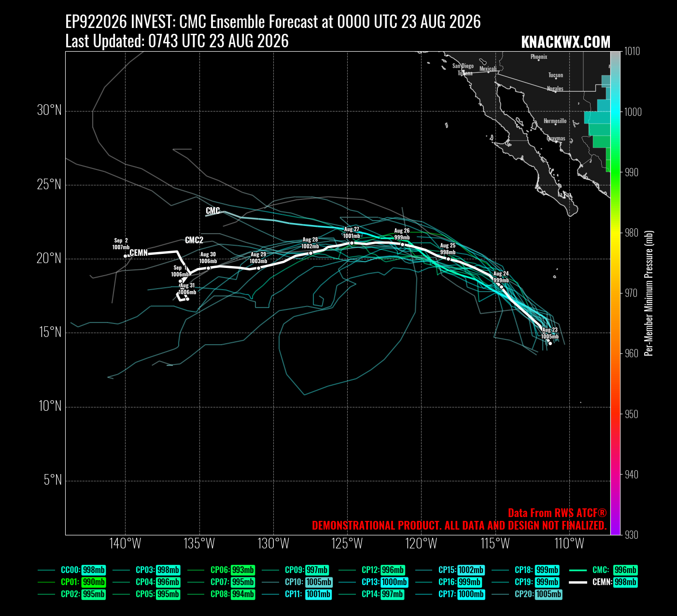Screen dimensions: 677x616
Task: Click the Aug 23 1005mb track marker
Action: click(x=550, y=343)
